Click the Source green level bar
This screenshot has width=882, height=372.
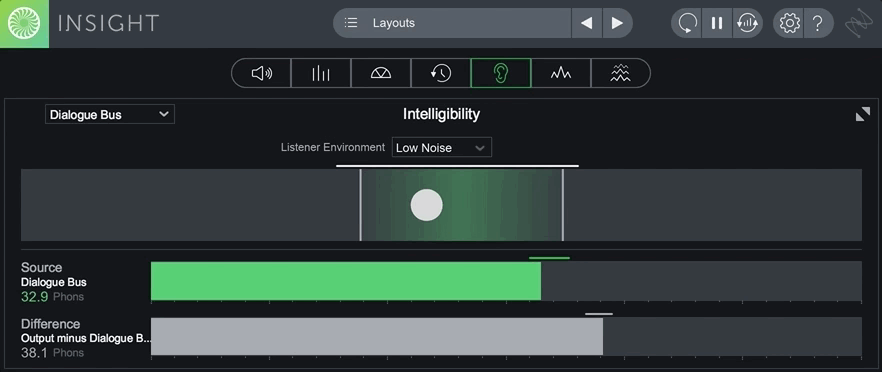(346, 281)
